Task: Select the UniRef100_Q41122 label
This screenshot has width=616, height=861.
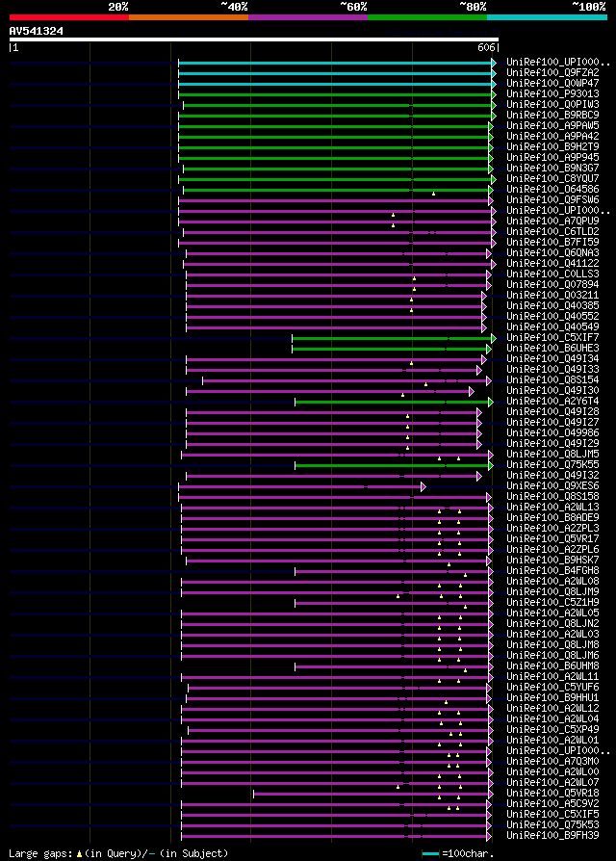Action: (x=552, y=263)
